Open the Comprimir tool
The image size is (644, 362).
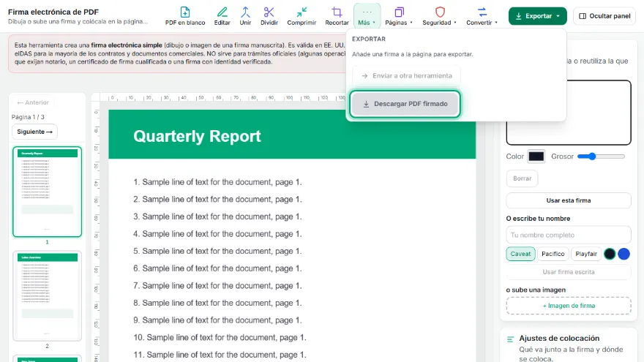coord(302,16)
